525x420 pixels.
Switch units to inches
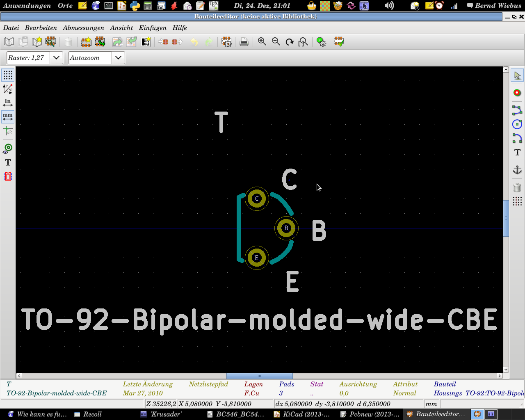[x=8, y=103]
